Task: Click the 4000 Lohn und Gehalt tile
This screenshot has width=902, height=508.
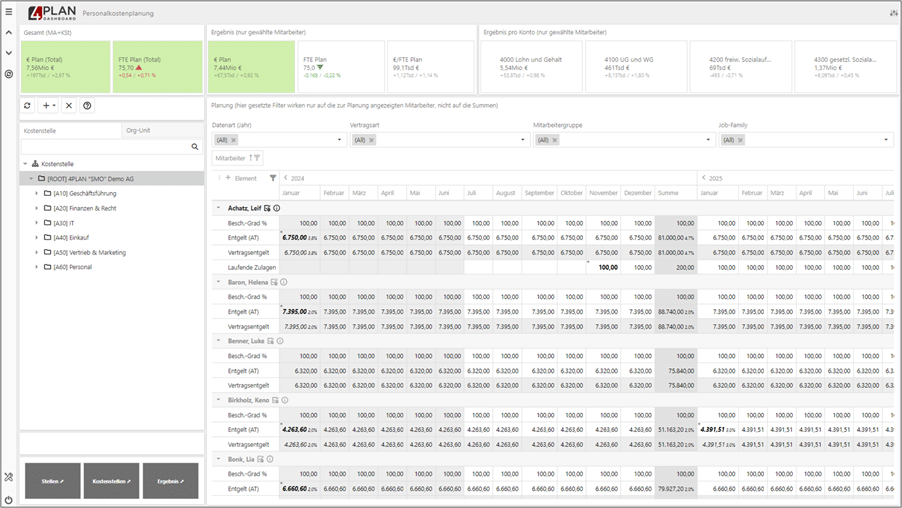Action: [x=531, y=67]
